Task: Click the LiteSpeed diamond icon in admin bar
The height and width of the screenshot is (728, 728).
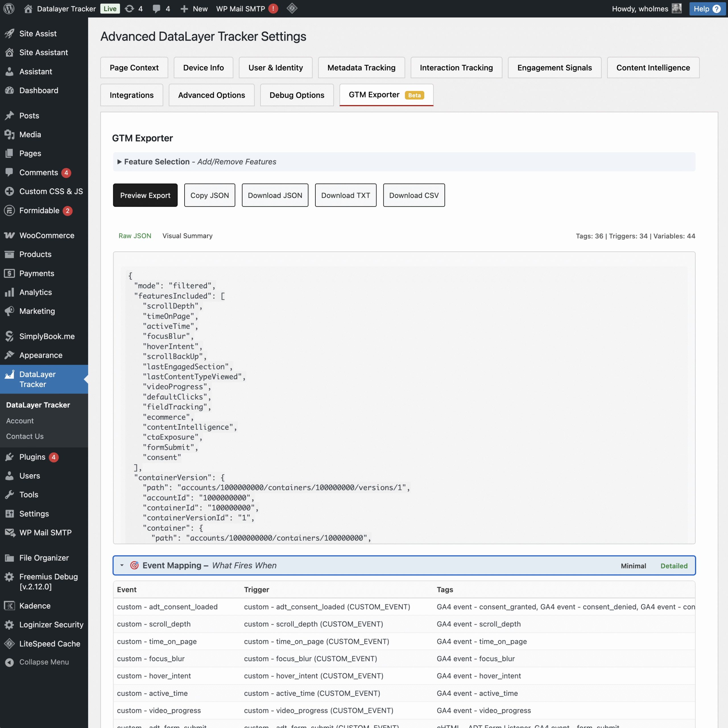Action: tap(292, 8)
